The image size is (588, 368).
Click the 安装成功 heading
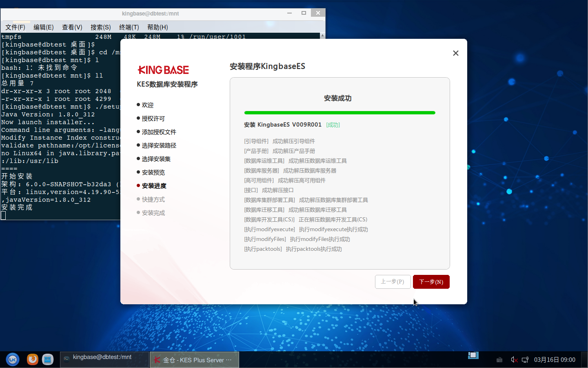coord(338,98)
